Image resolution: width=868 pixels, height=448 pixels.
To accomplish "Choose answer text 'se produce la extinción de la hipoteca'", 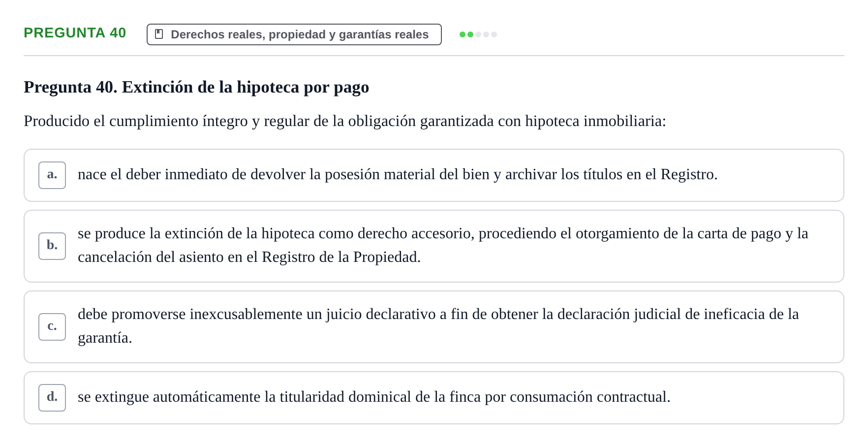I will click(x=443, y=245).
